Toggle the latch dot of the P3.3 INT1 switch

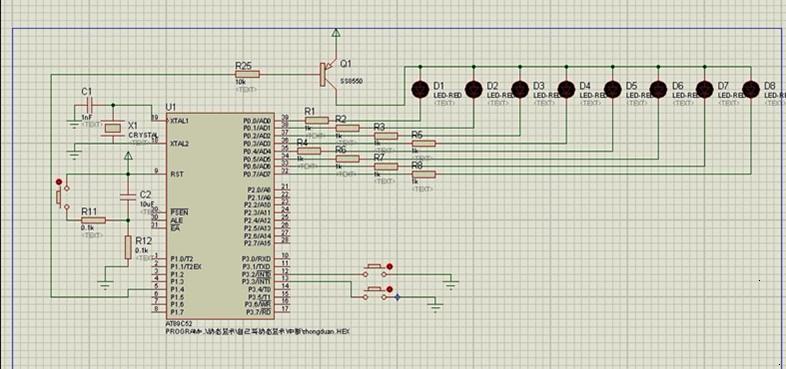[x=389, y=289]
